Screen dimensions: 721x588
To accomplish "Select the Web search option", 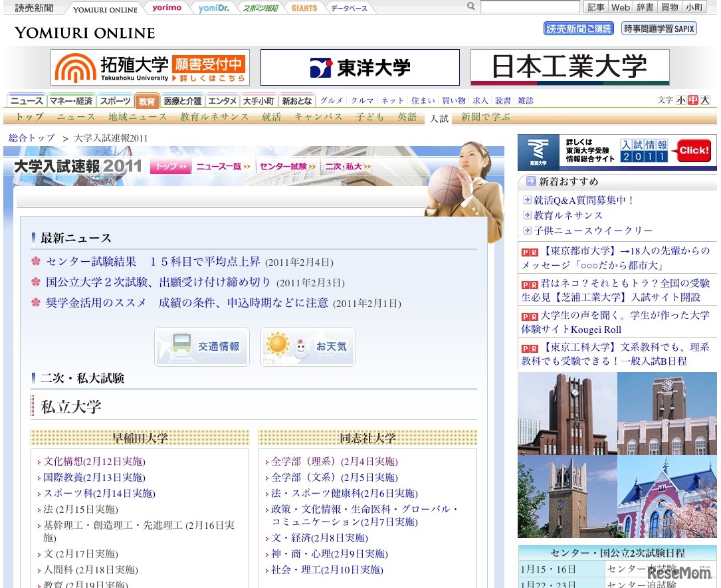I will (x=620, y=7).
